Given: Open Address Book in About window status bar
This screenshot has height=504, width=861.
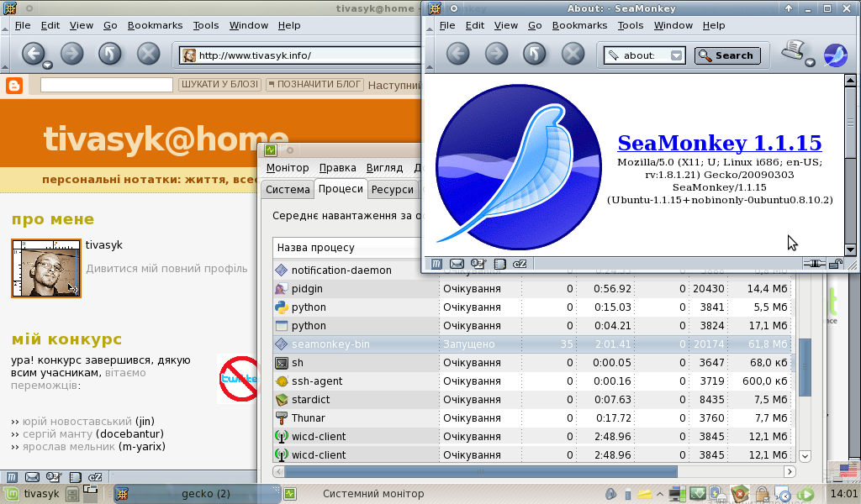Looking at the screenshot, I should click(499, 264).
